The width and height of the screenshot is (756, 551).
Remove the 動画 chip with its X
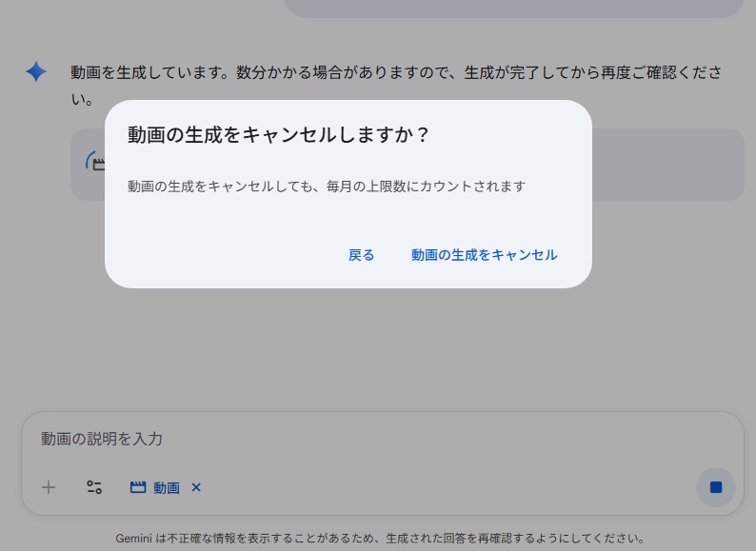[x=196, y=487]
